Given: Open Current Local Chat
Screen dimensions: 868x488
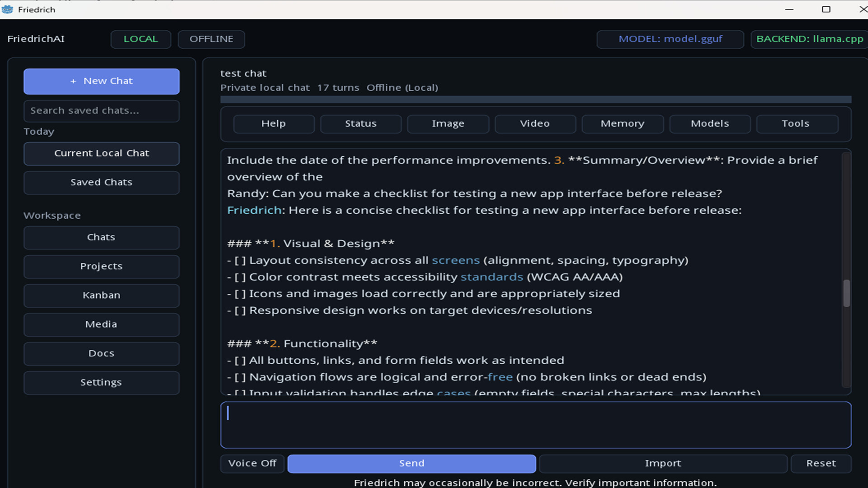Looking at the screenshot, I should click(101, 154).
